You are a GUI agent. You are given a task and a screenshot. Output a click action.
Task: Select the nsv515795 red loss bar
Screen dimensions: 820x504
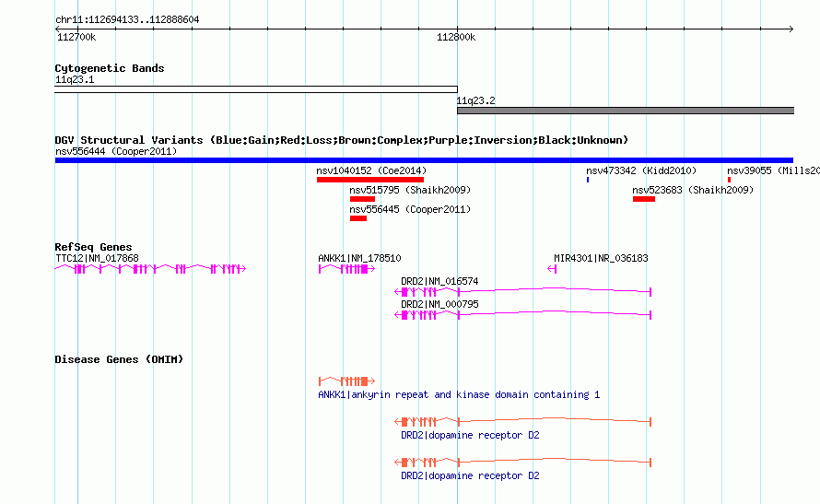pyautogui.click(x=362, y=199)
